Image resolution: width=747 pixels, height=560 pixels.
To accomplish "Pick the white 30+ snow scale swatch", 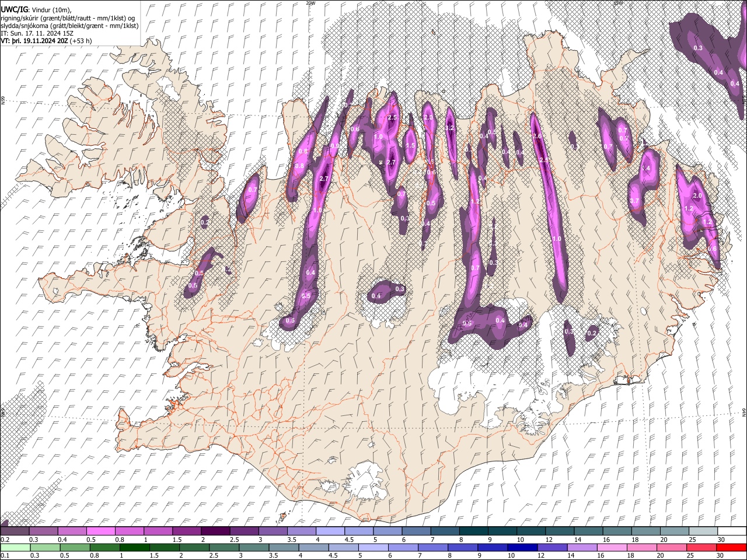I will tap(732, 531).
